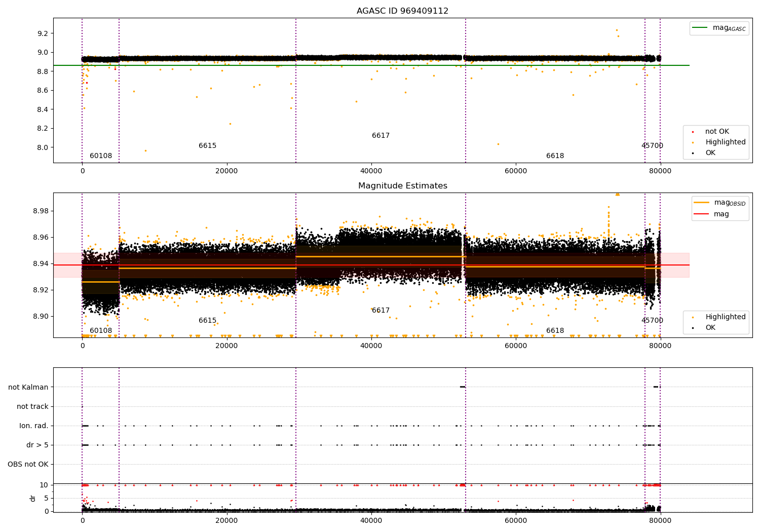Image resolution: width=760 pixels, height=532 pixels.
Task: Click the 'Magnitude Estimates' plot title
Action: (402, 186)
